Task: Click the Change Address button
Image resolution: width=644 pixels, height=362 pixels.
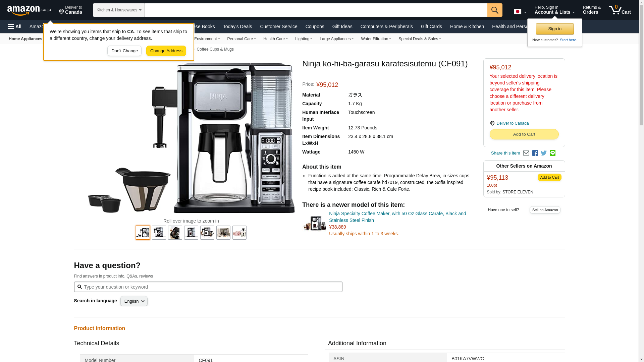Action: coord(166,51)
